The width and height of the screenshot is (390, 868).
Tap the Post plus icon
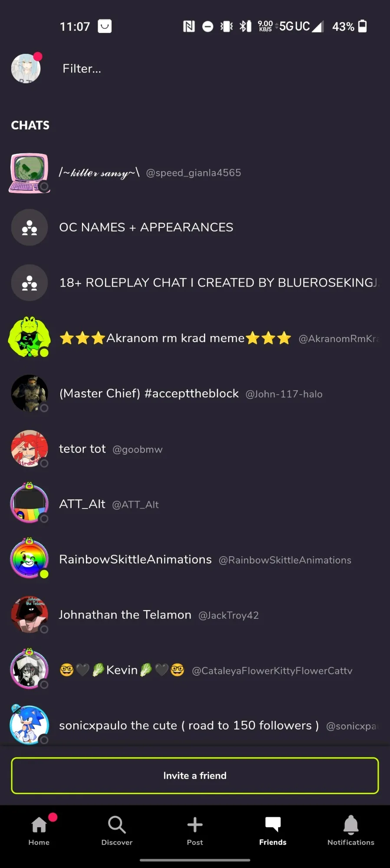tap(195, 825)
